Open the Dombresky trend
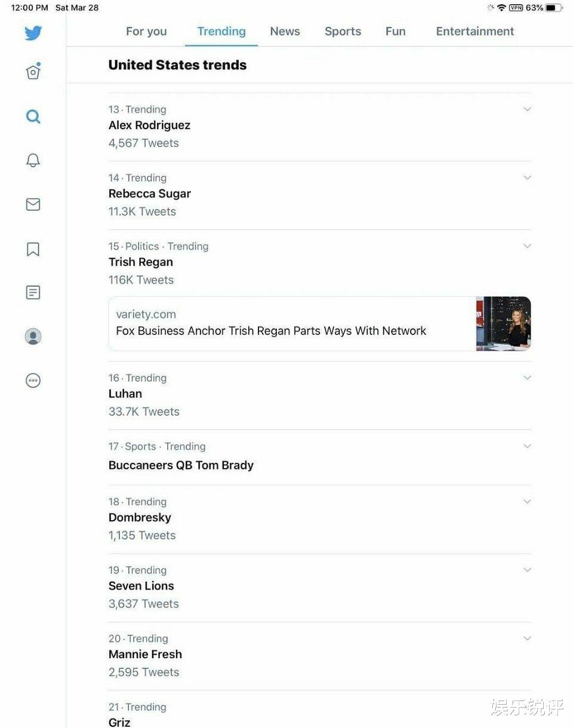Image resolution: width=573 pixels, height=728 pixels. click(140, 518)
